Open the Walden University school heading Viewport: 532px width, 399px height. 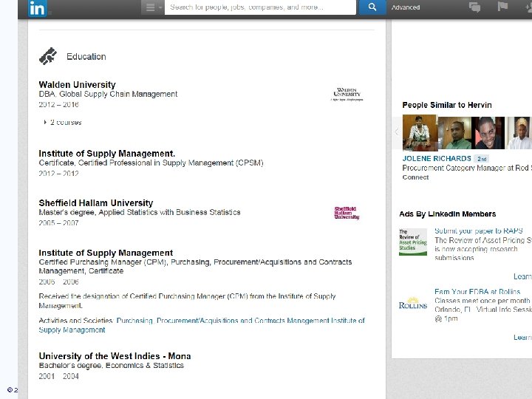click(x=78, y=85)
